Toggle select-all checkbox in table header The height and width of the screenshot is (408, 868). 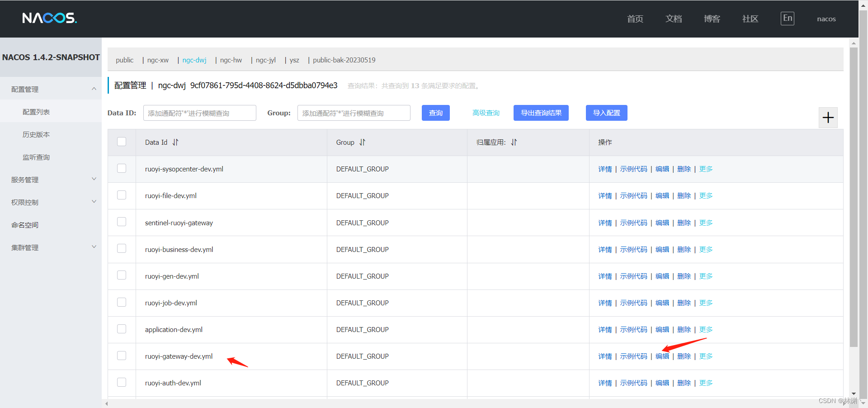coord(122,142)
